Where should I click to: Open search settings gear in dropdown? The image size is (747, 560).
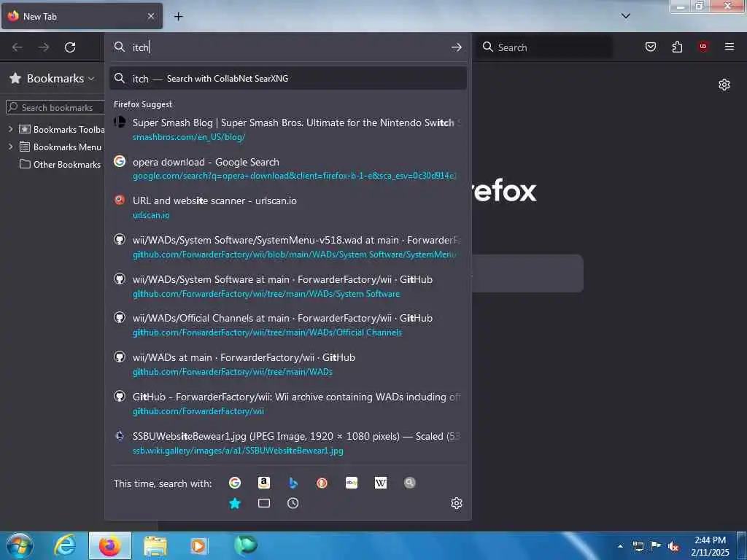(457, 503)
